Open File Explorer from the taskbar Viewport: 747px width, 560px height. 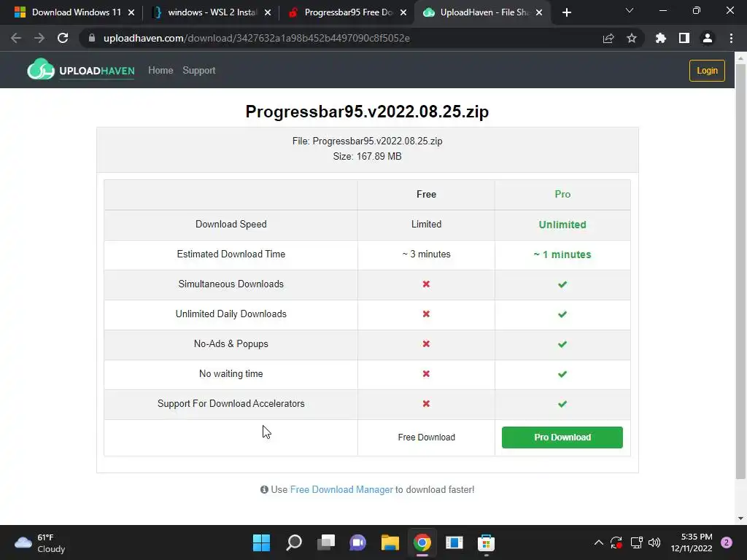point(390,542)
